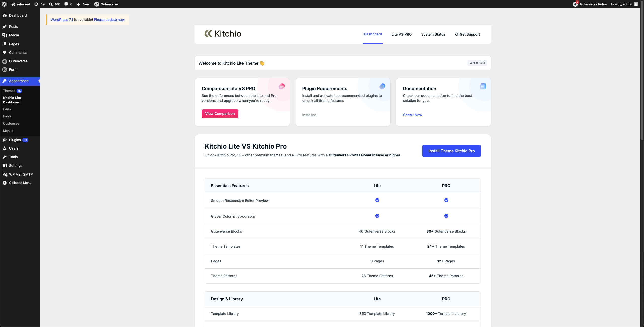Switch to the System Status tab
Viewport: 644px width, 327px height.
point(433,34)
